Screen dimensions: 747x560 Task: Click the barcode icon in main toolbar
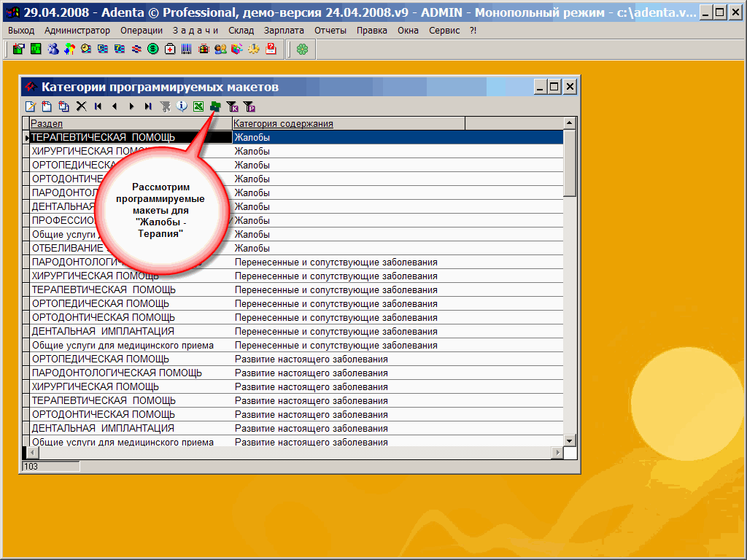click(x=187, y=49)
